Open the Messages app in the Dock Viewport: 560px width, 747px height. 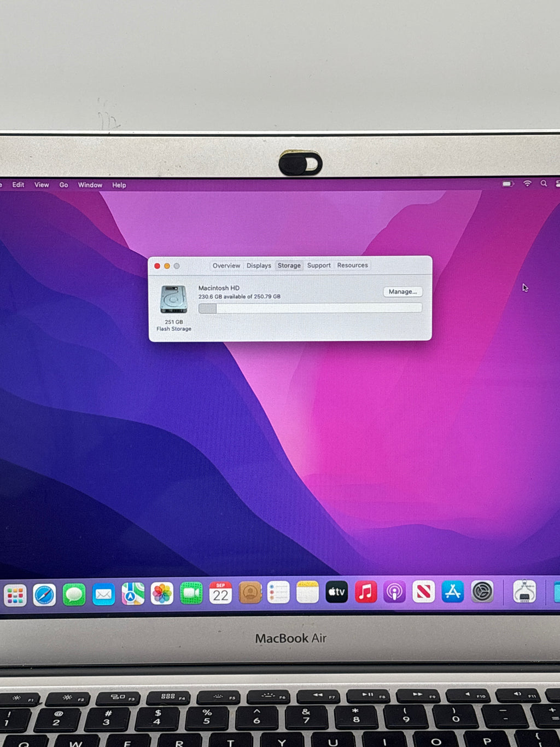tap(74, 594)
